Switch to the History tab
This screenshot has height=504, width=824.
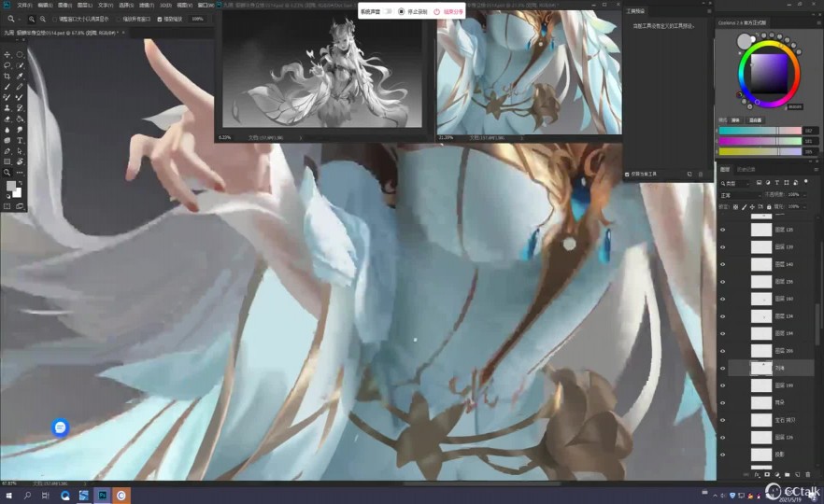[746, 170]
